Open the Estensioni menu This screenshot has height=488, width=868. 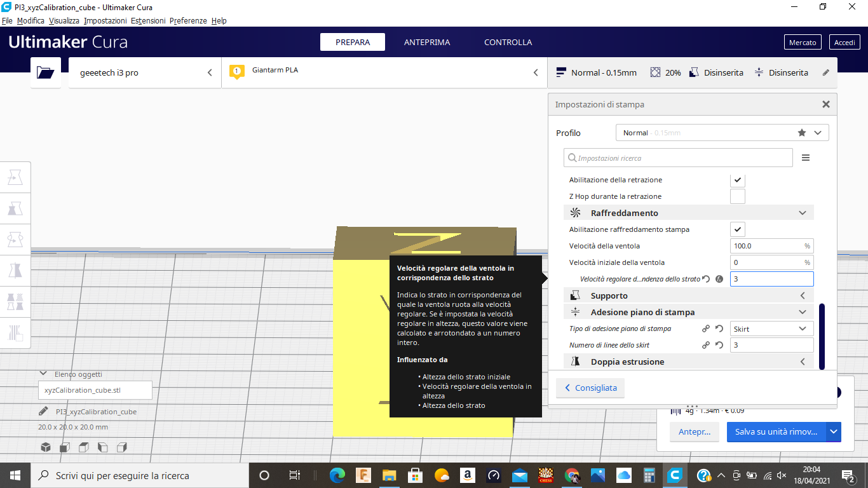148,20
